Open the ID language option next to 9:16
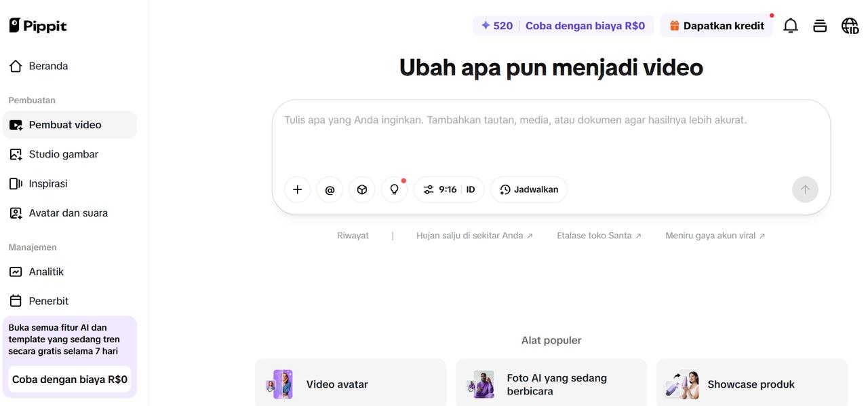The width and height of the screenshot is (868, 406). click(x=470, y=189)
